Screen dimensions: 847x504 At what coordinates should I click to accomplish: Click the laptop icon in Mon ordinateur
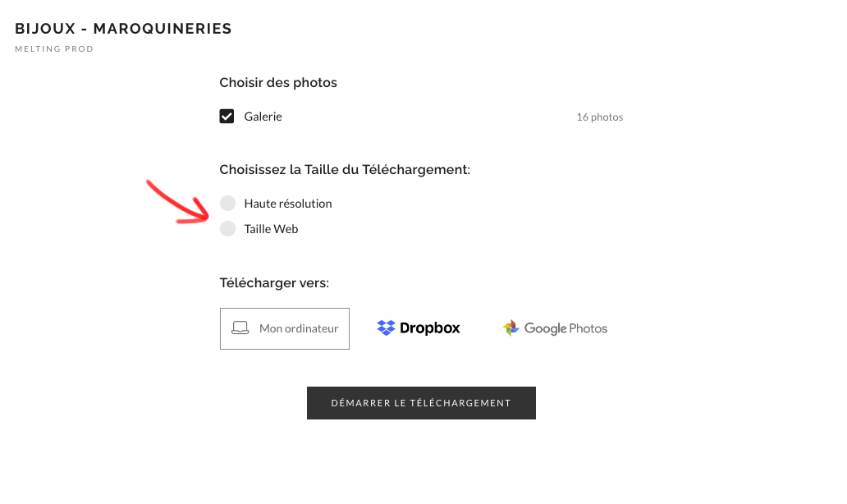240,328
